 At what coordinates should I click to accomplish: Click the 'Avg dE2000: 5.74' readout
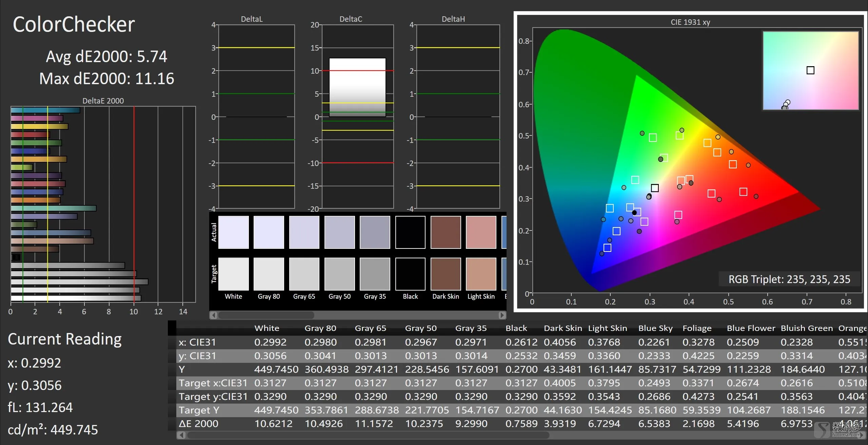[x=106, y=57]
